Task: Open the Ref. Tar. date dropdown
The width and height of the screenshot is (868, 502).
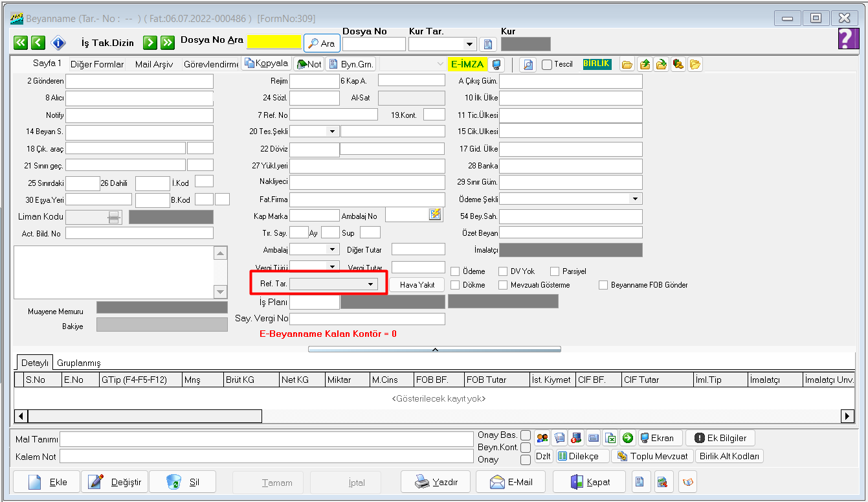Action: point(371,284)
